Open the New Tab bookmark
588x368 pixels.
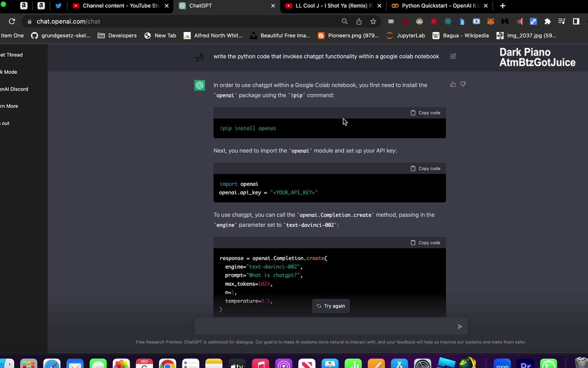pyautogui.click(x=160, y=35)
